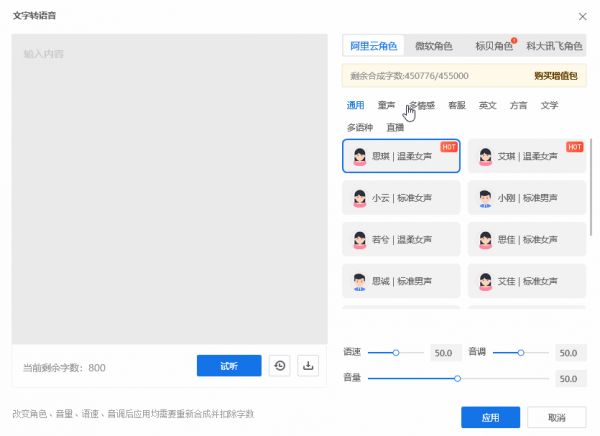Choose the 客服 voice category
Viewport: 600px width, 436px height.
point(457,105)
